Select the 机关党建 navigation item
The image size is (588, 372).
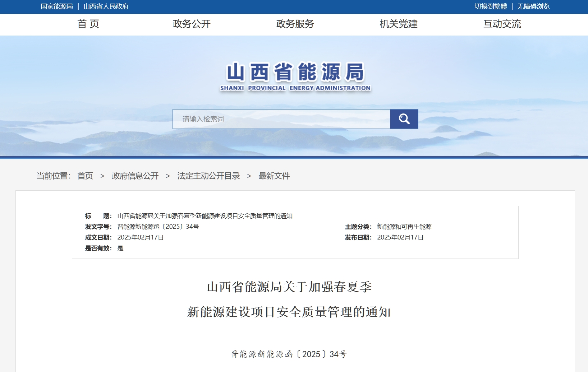(x=399, y=24)
